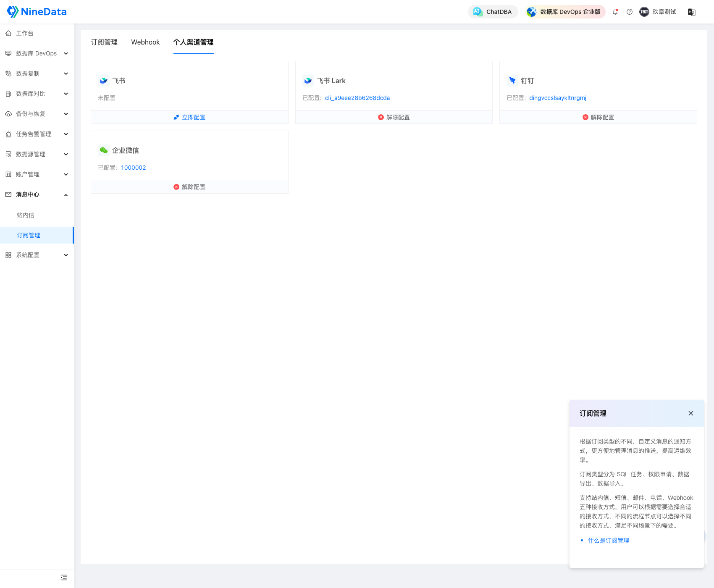
Task: Switch to the 订阅管理 tab
Action: coord(104,42)
